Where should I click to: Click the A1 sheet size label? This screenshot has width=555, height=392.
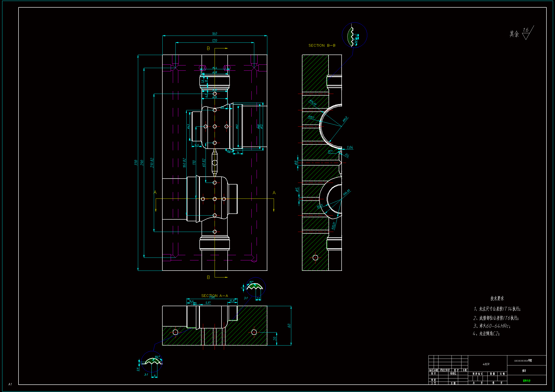10,384
